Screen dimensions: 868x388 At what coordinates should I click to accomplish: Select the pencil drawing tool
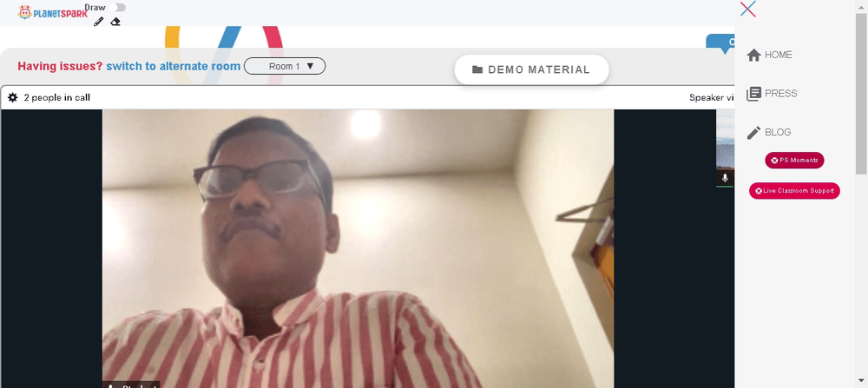(x=99, y=22)
